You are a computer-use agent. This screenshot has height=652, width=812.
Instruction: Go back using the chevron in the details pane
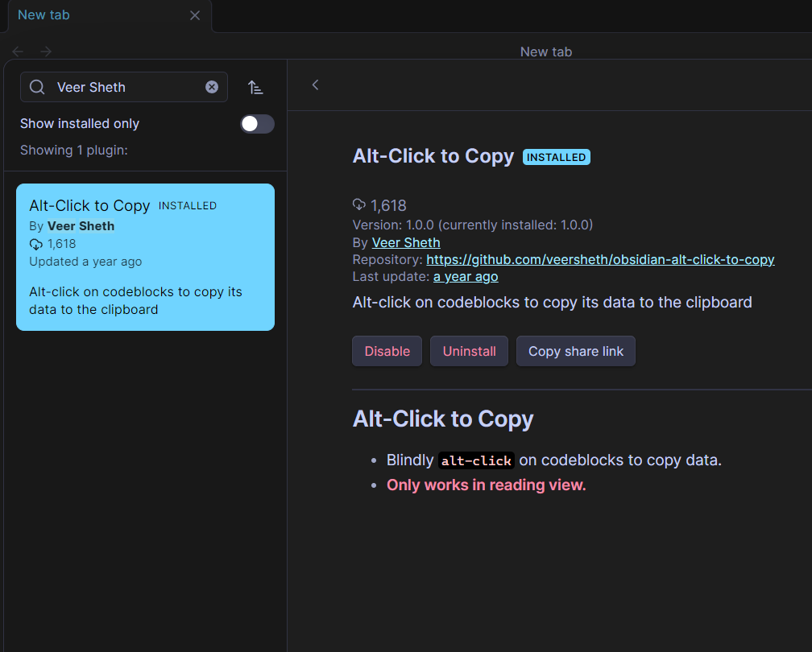coord(316,85)
